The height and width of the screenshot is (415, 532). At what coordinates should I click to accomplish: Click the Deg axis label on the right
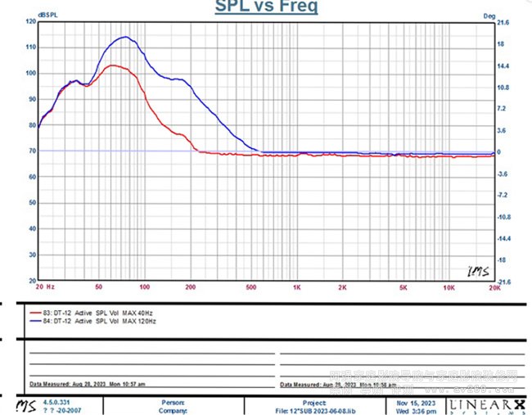coord(489,16)
